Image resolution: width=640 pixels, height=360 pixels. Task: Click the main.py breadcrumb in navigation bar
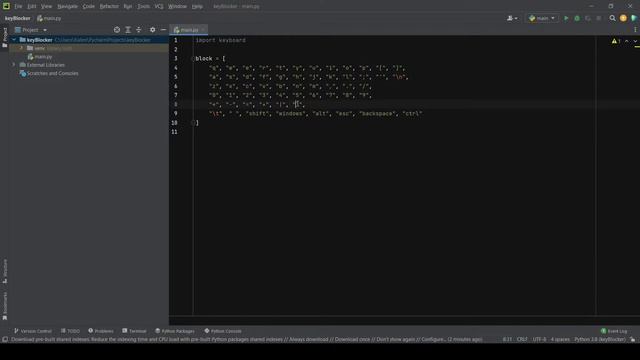point(49,18)
